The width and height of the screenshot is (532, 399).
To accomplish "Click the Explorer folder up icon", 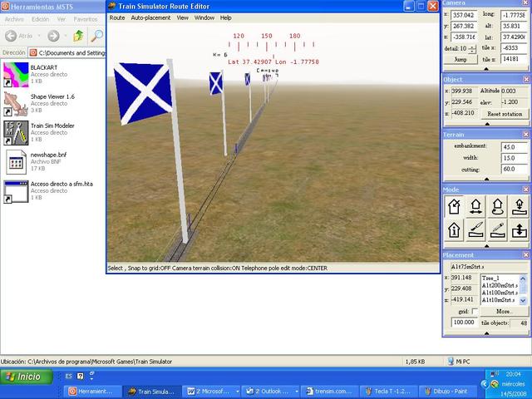I will (77, 36).
